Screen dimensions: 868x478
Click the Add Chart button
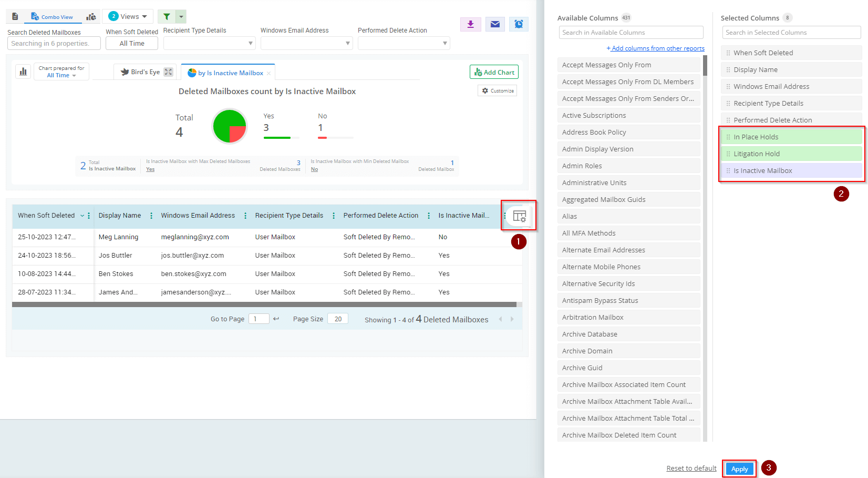[494, 72]
